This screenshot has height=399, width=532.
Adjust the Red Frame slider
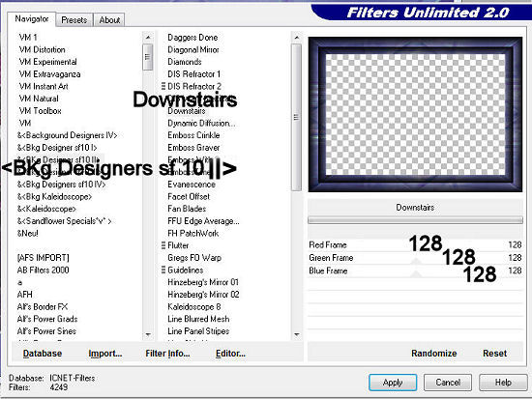415,245
